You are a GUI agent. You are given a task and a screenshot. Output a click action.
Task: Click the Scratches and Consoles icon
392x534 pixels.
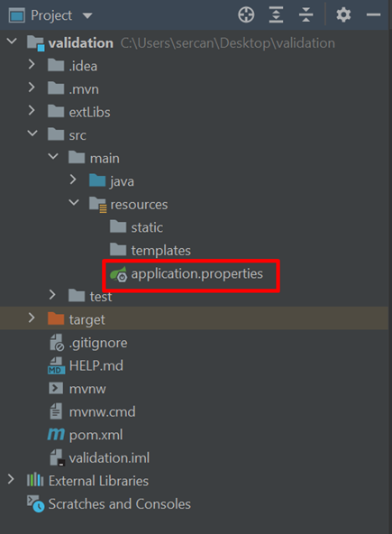pos(35,503)
